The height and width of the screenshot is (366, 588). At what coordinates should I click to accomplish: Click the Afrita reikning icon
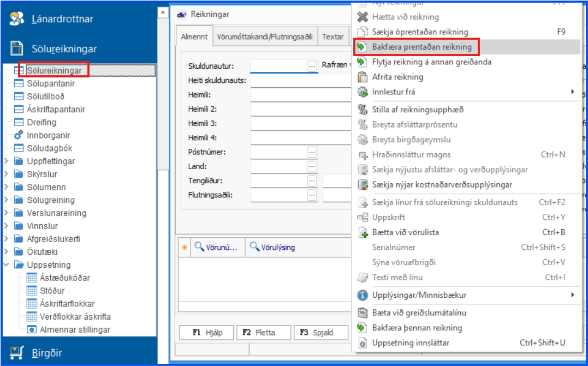[x=362, y=77]
